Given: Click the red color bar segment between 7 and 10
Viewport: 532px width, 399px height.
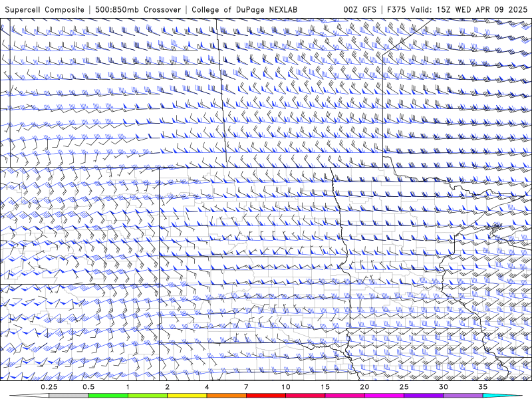Looking at the screenshot, I should tap(265, 396).
